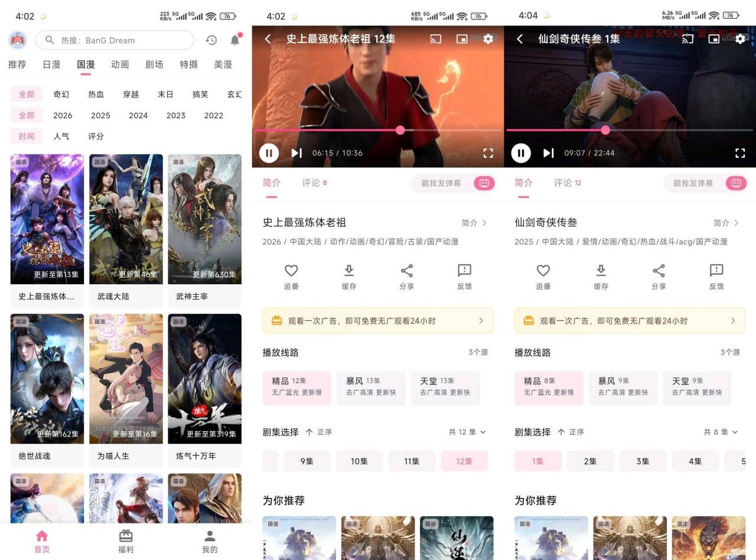Click the video progress slider
The image size is (756, 560).
click(x=400, y=131)
